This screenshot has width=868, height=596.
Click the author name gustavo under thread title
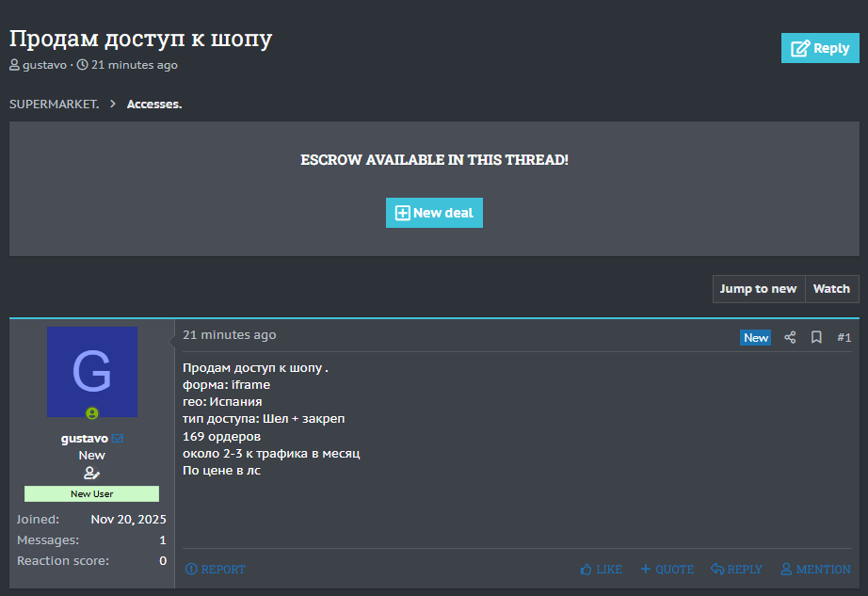click(x=44, y=65)
